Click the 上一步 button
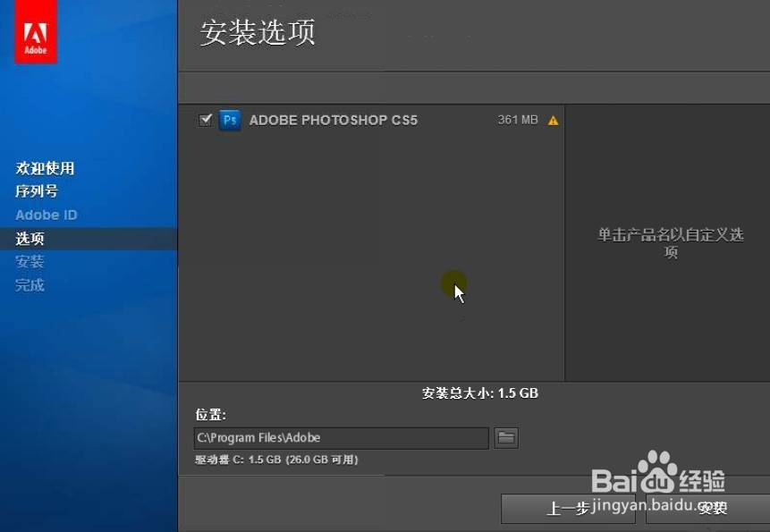 coord(568,510)
